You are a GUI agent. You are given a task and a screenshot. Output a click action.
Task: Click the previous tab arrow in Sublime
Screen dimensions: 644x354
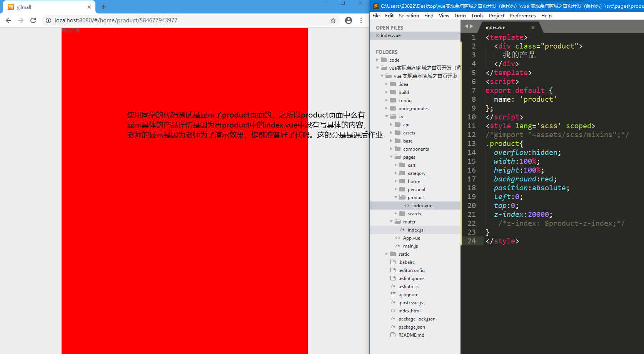(467, 26)
